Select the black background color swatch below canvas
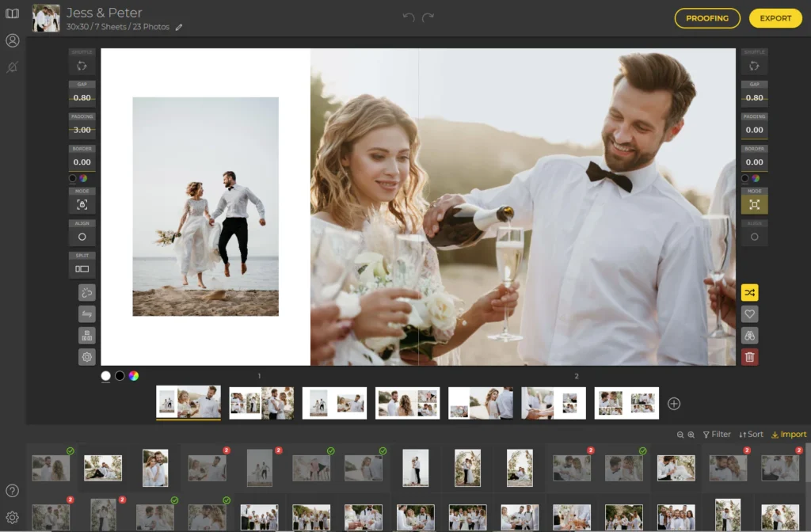The height and width of the screenshot is (532, 811). (x=120, y=376)
